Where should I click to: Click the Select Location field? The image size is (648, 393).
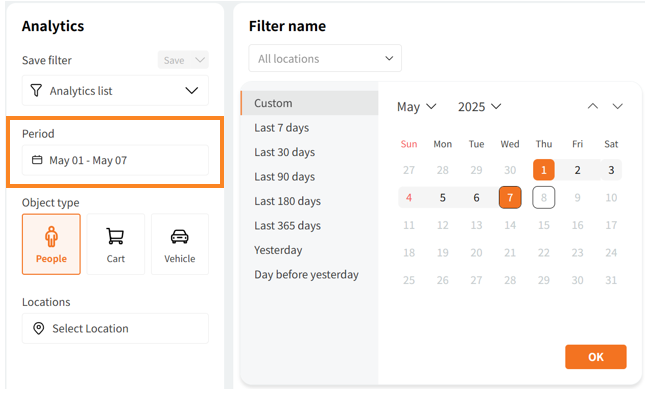pos(115,329)
